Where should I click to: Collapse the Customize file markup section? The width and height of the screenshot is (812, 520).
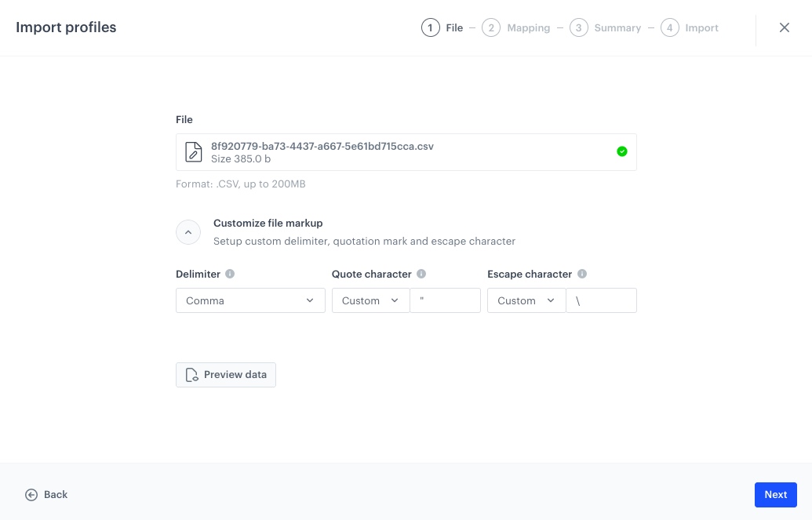188,232
